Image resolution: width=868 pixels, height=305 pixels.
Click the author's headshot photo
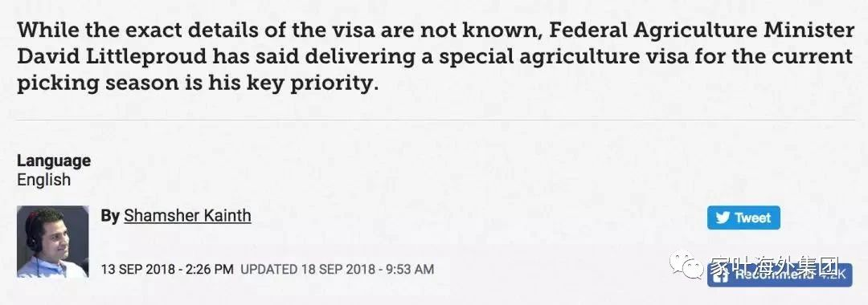[52, 242]
